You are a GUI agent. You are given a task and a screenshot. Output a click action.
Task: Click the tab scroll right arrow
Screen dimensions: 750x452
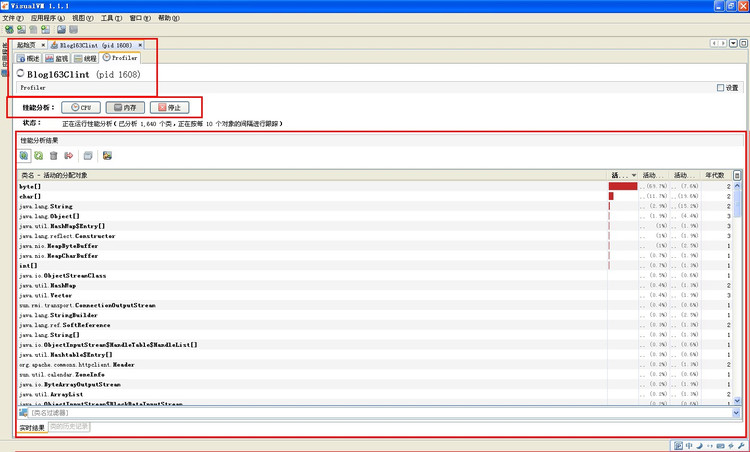pyautogui.click(x=723, y=44)
